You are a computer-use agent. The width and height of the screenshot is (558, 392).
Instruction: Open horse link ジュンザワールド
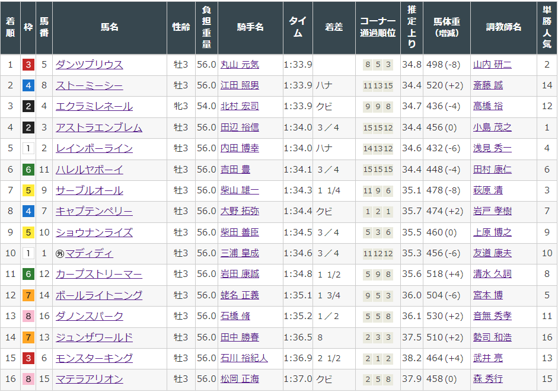[x=94, y=337]
